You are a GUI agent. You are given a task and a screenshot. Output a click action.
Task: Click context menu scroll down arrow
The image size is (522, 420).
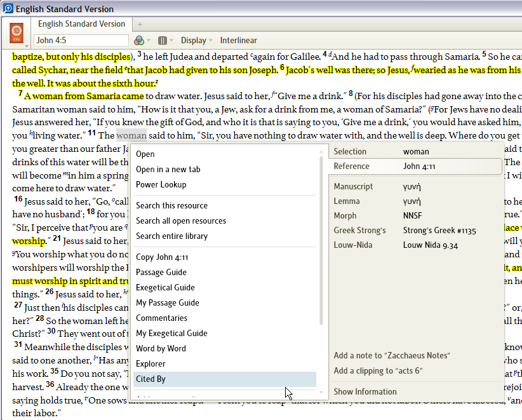(321, 392)
